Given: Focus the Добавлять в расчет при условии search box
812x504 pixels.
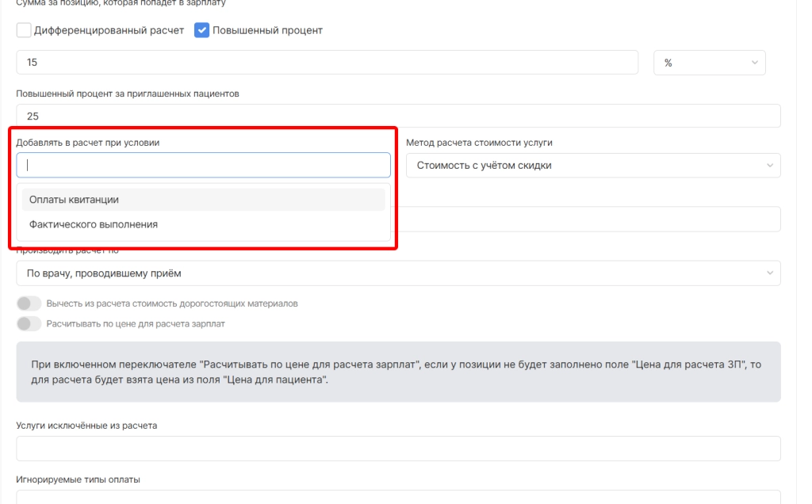Looking at the screenshot, I should pos(203,165).
